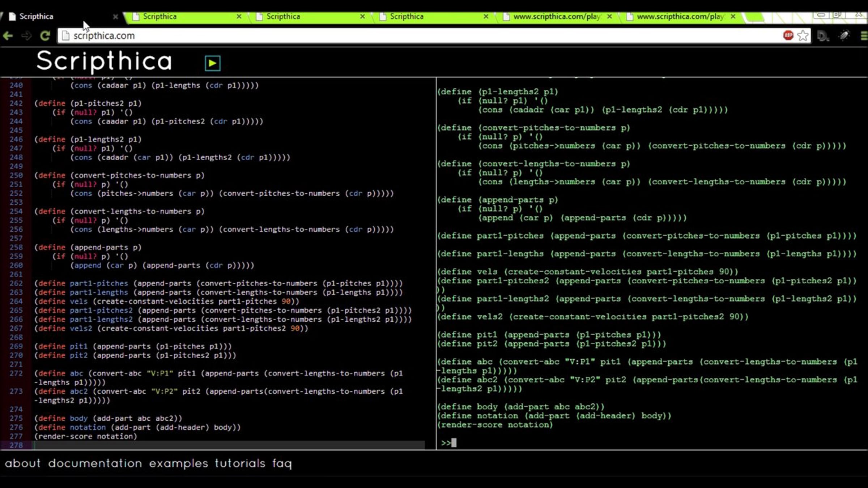The height and width of the screenshot is (488, 868).
Task: Open the red ABP ad blocker icon
Action: 788,35
